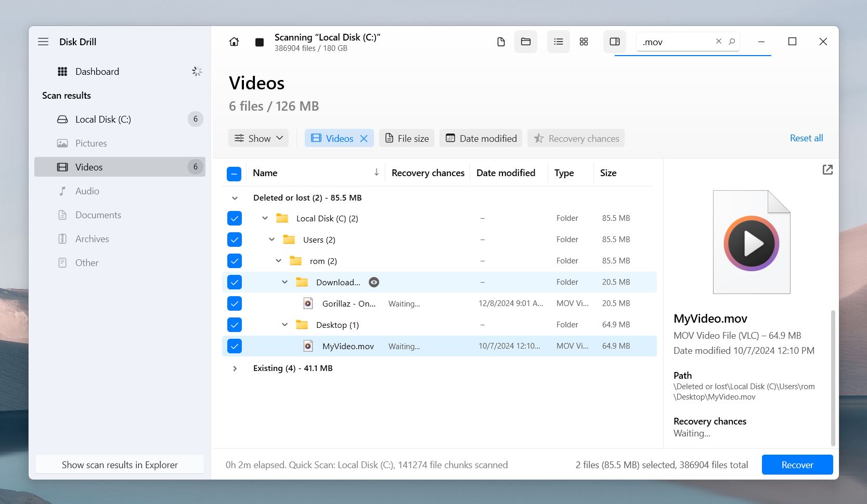Collapse the Desktop (1) folder node

click(284, 325)
